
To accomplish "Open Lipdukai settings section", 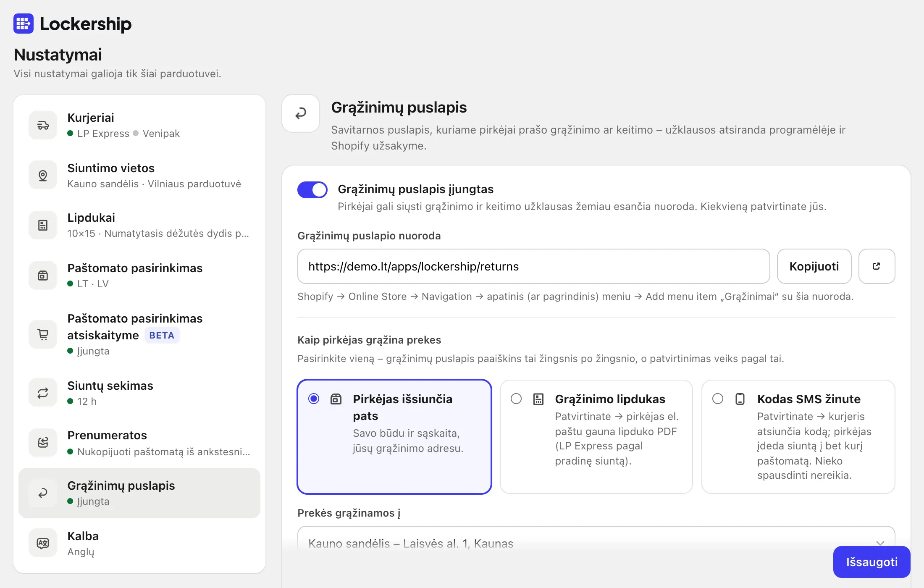I will [139, 225].
